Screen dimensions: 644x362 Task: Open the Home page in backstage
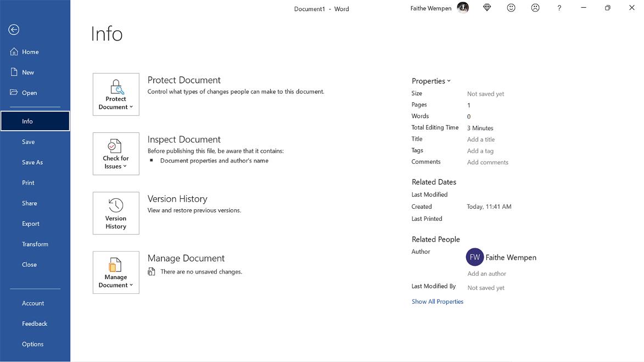click(x=35, y=52)
